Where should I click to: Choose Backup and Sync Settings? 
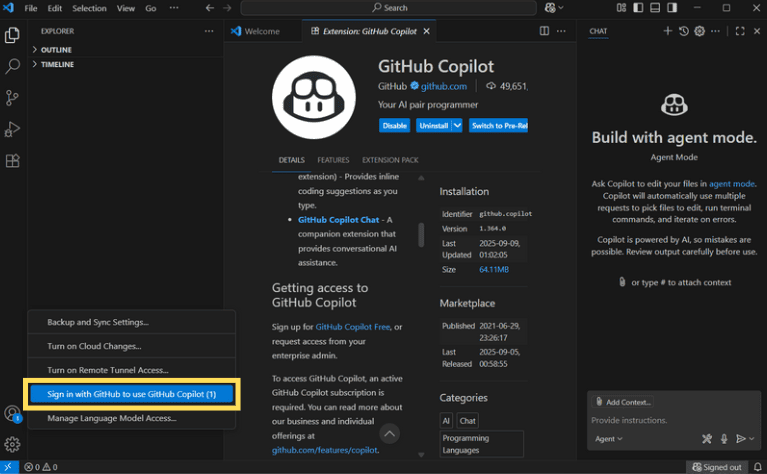(132, 322)
